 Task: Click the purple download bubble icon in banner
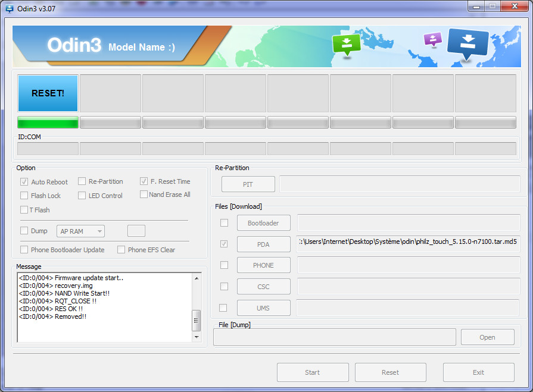tap(433, 39)
